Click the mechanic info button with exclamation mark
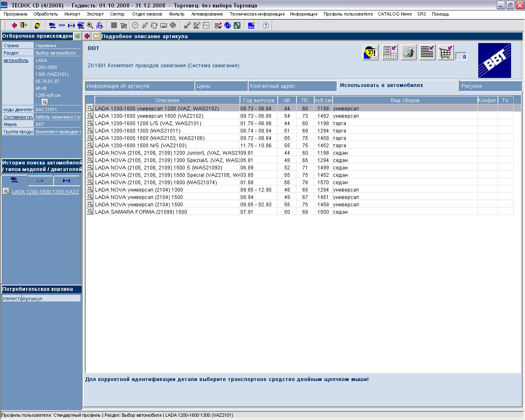 coord(370,52)
